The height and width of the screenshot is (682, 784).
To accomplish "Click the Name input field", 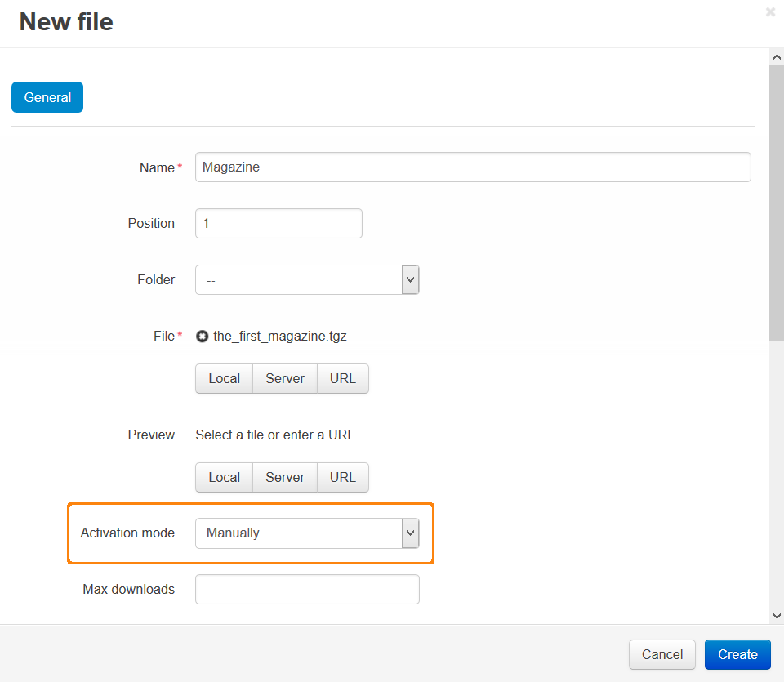I will 473,167.
